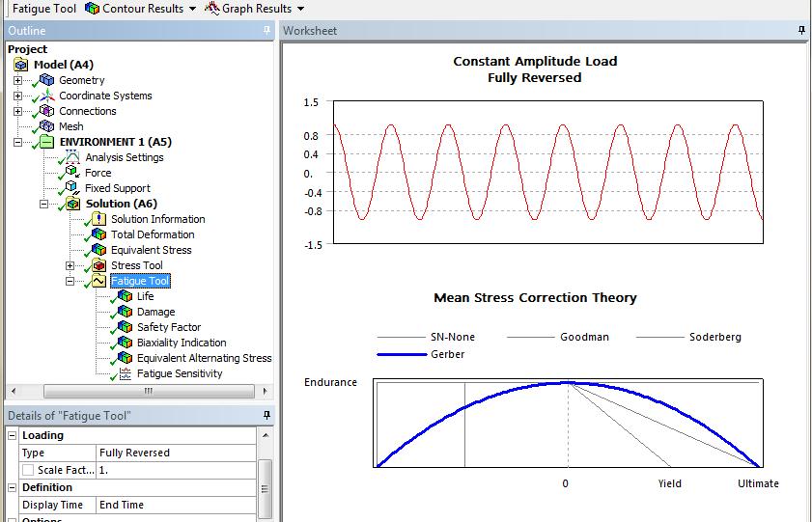Click the Graph Results toolbar icon
This screenshot has width=812, height=522.
pos(211,9)
